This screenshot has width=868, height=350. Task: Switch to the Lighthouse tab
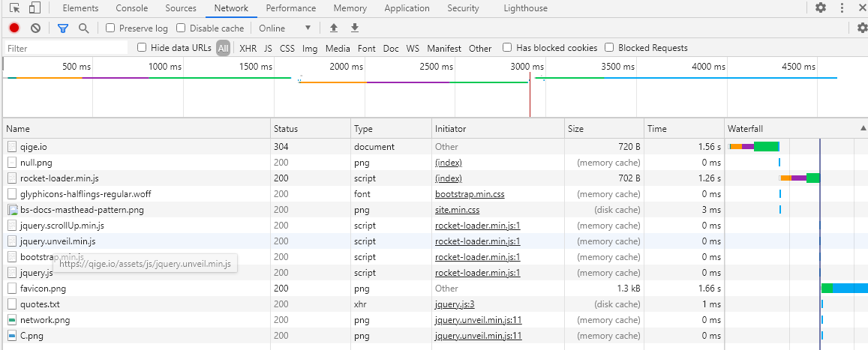525,8
